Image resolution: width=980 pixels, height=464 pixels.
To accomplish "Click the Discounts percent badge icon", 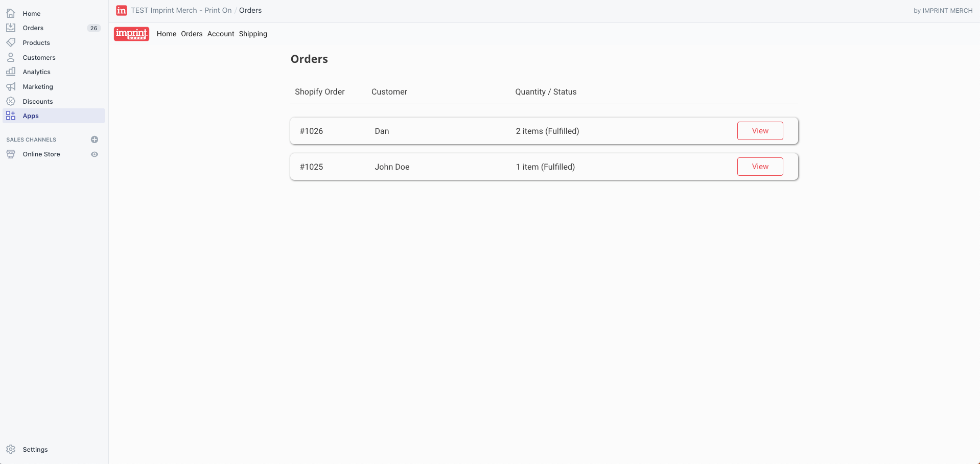I will pos(11,101).
